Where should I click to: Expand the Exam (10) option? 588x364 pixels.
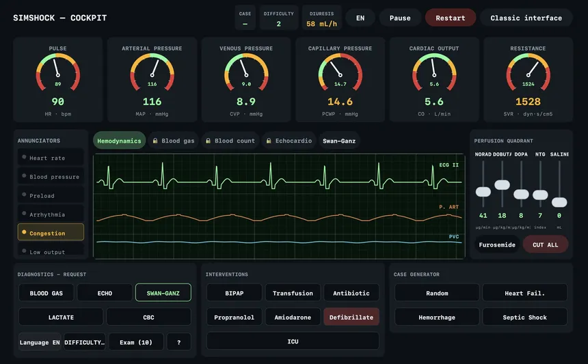click(x=136, y=342)
